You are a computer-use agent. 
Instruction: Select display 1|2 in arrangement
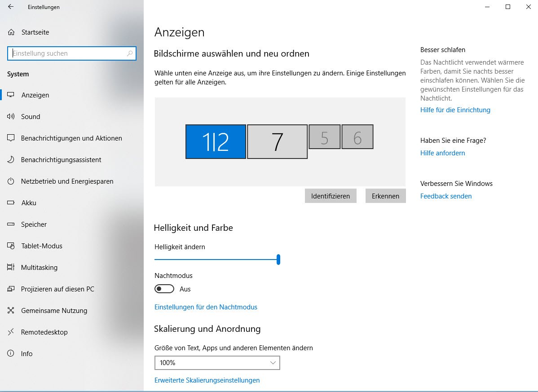[216, 141]
